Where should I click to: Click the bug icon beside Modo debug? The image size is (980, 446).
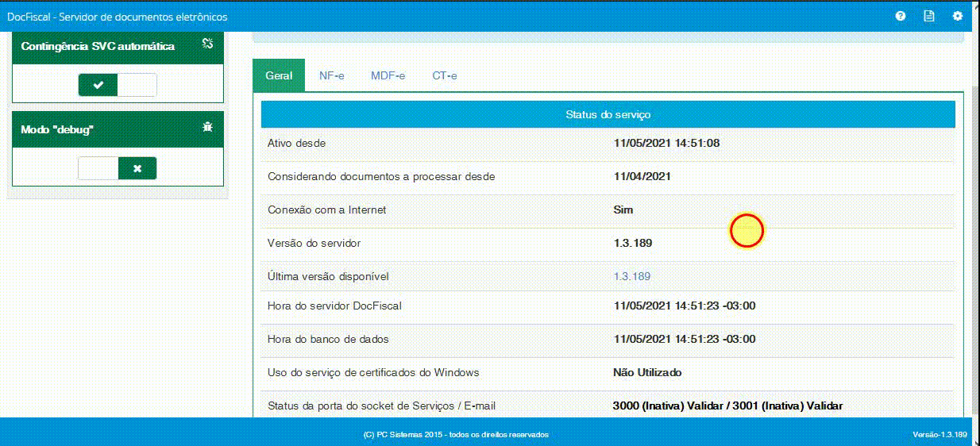[x=207, y=127]
